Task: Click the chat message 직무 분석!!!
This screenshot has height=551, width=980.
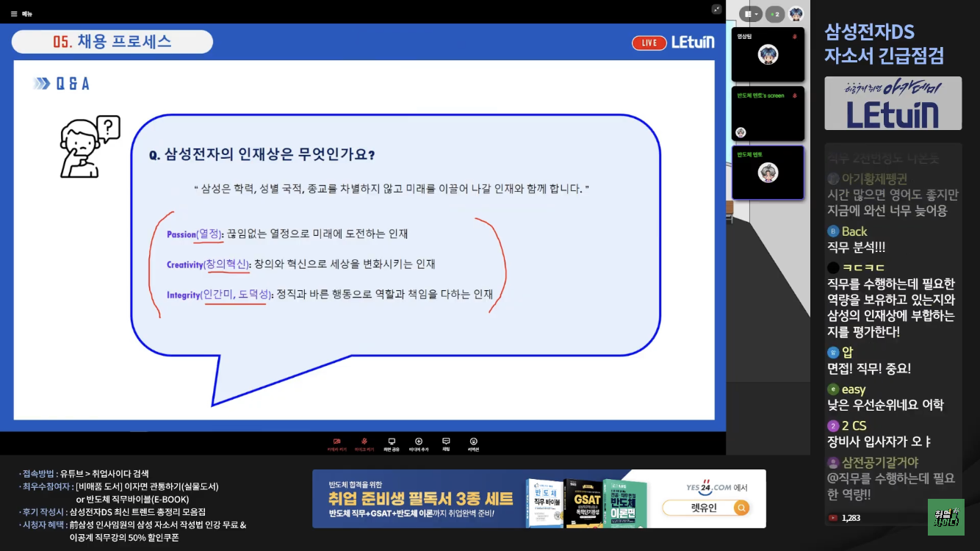Action: (857, 248)
